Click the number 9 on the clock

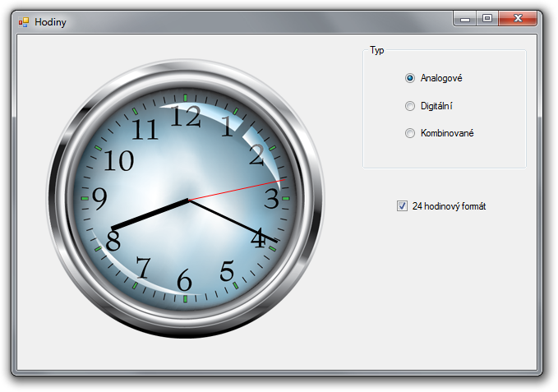pos(99,198)
